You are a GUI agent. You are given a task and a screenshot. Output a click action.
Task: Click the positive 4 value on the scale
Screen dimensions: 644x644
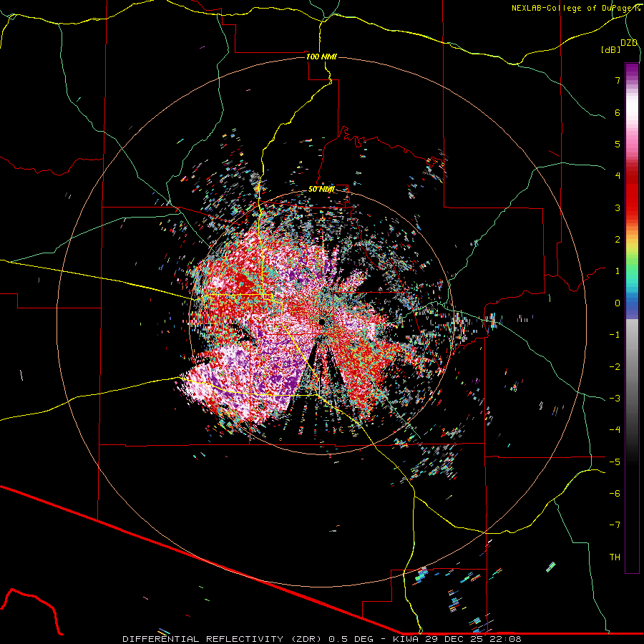(x=618, y=176)
